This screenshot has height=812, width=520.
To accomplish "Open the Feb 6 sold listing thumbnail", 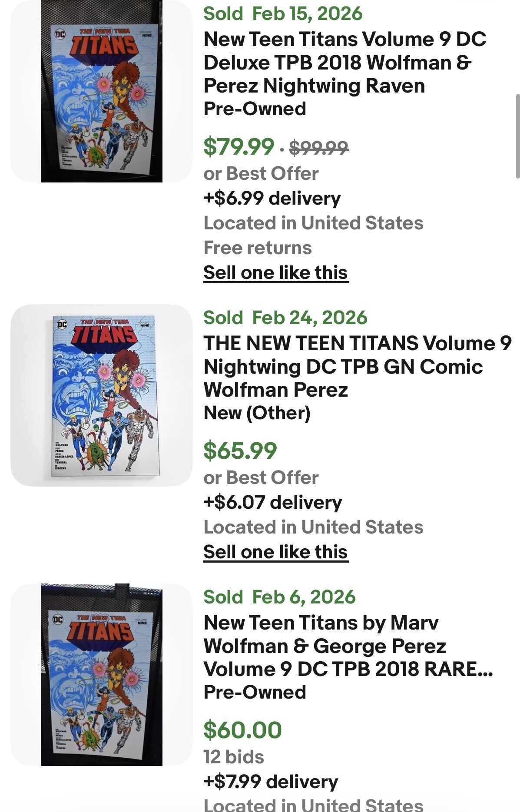I will (x=101, y=674).
